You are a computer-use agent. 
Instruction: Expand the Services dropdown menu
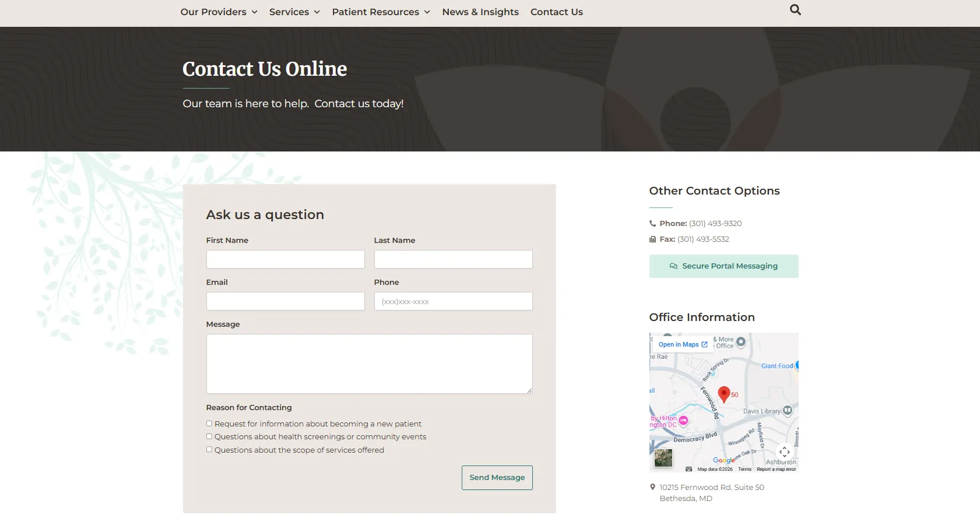[x=294, y=12]
